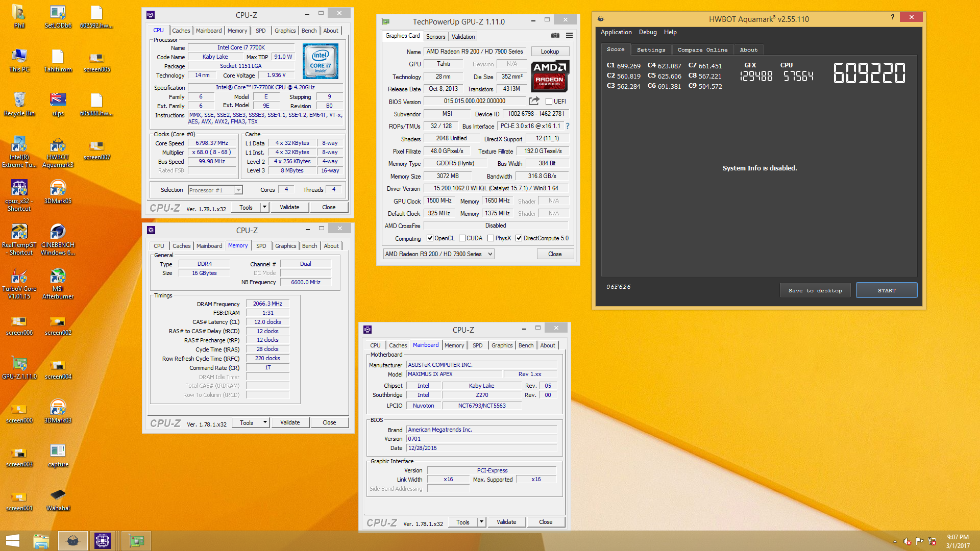Launch CINEBENCH Windows desktop icon
Viewport: 980px width, 551px height.
pos(58,239)
